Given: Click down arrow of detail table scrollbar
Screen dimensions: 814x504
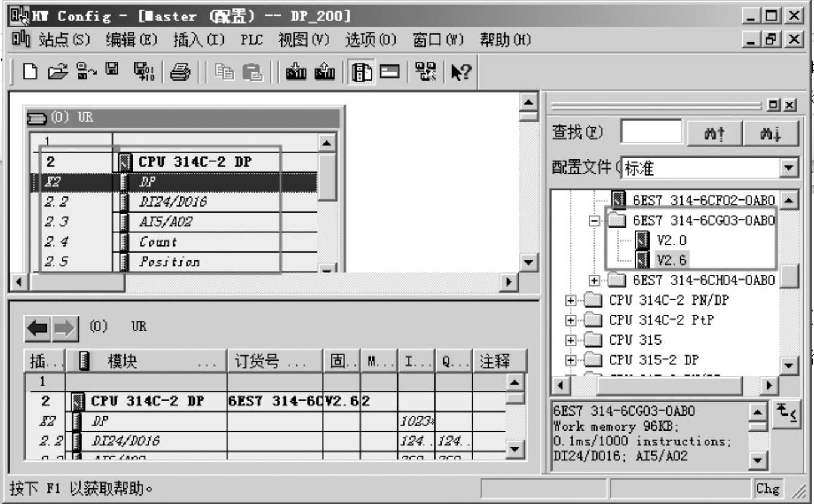Looking at the screenshot, I should pyautogui.click(x=515, y=449).
